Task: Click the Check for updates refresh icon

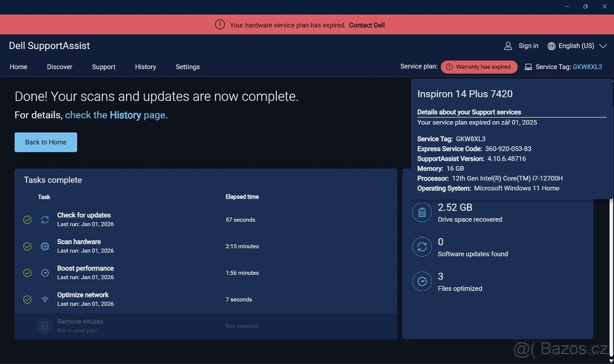Action: point(45,220)
